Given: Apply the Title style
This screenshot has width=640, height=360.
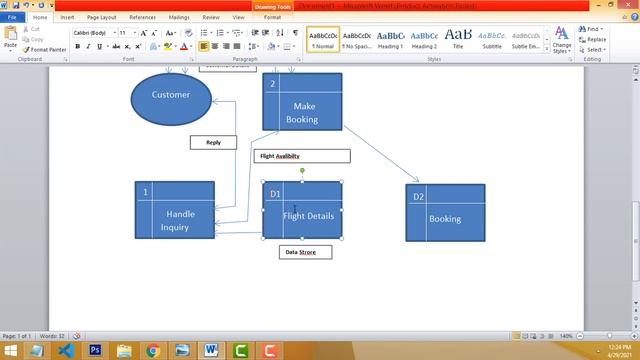Looking at the screenshot, I should pos(458,40).
